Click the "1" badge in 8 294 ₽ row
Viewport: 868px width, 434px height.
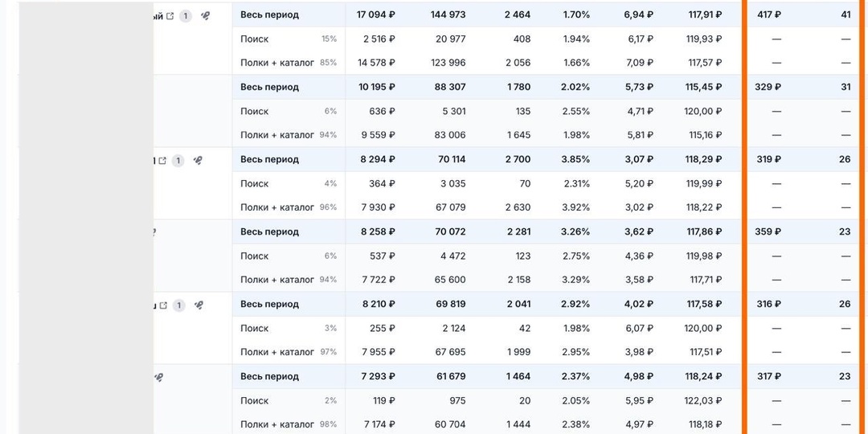[178, 161]
